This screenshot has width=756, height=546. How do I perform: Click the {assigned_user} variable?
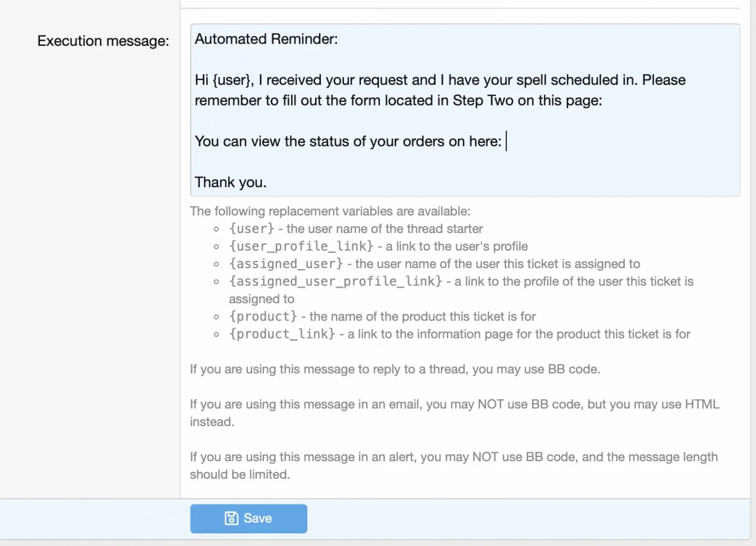coord(286,264)
